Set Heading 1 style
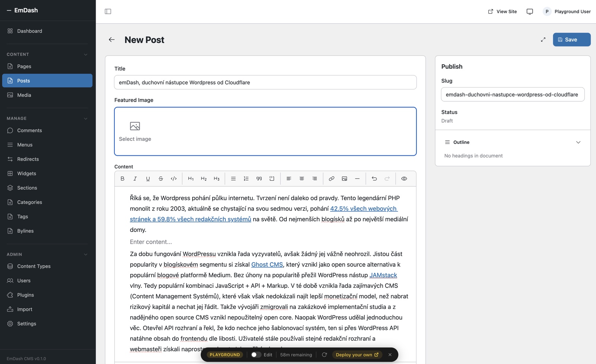 [191, 179]
